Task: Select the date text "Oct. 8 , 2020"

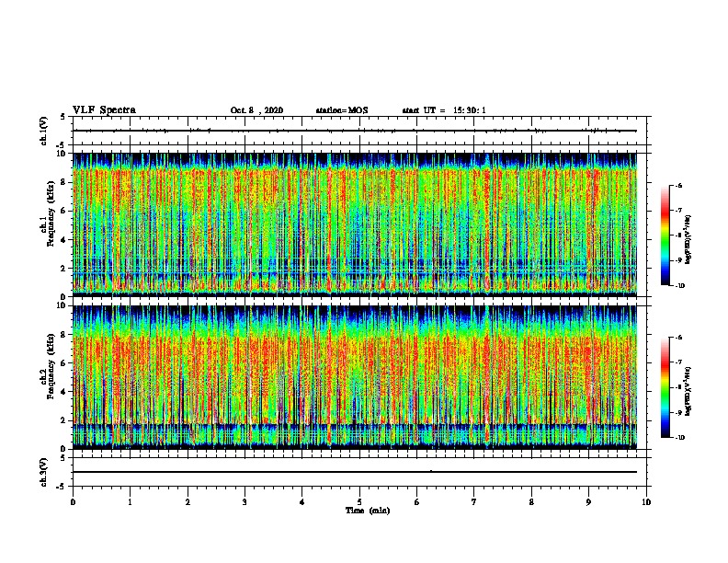Action: point(256,110)
